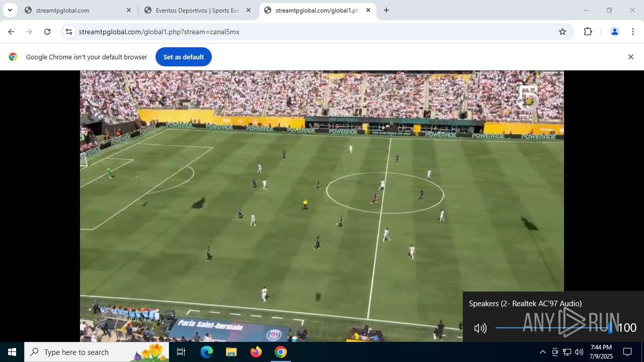Open Task View on the taskbar
This screenshot has width=644, height=362.
(181, 352)
